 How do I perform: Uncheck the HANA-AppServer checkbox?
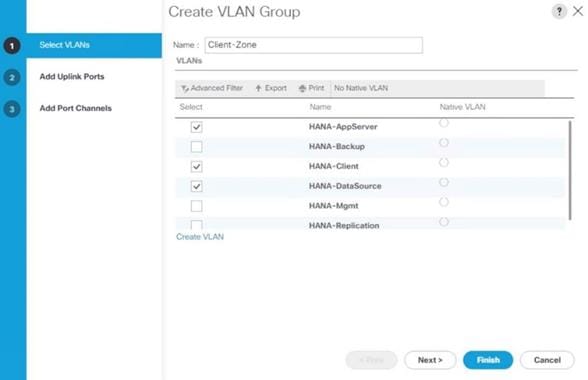[x=196, y=127]
